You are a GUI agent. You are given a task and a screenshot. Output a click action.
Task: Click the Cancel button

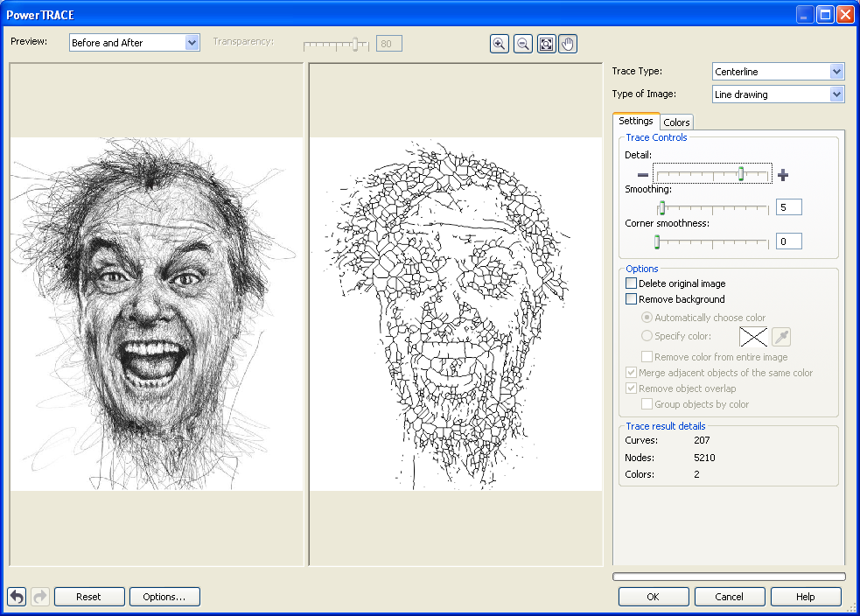click(730, 597)
